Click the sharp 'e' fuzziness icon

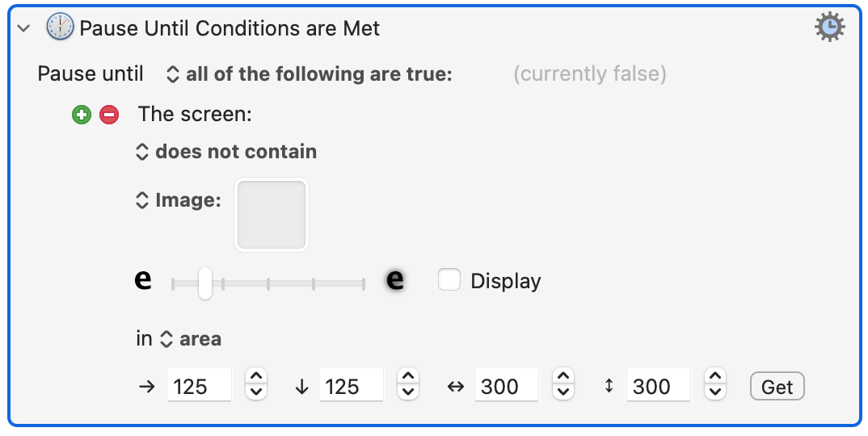(143, 279)
